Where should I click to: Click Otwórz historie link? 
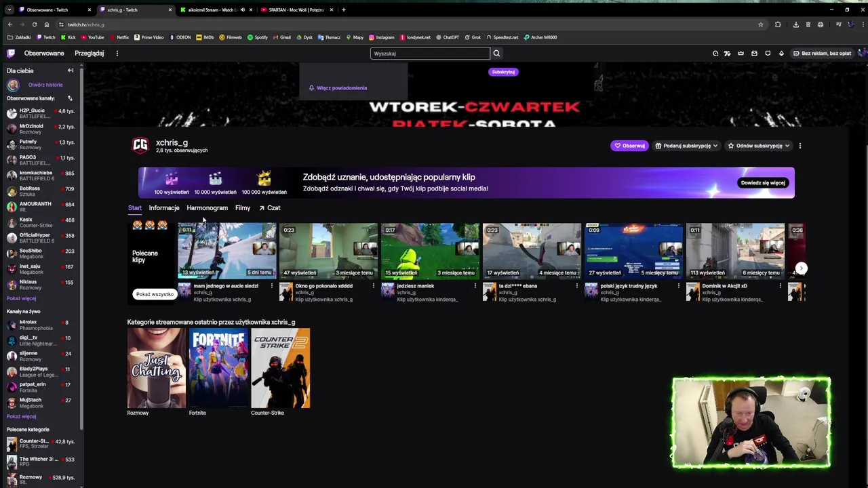click(x=45, y=85)
